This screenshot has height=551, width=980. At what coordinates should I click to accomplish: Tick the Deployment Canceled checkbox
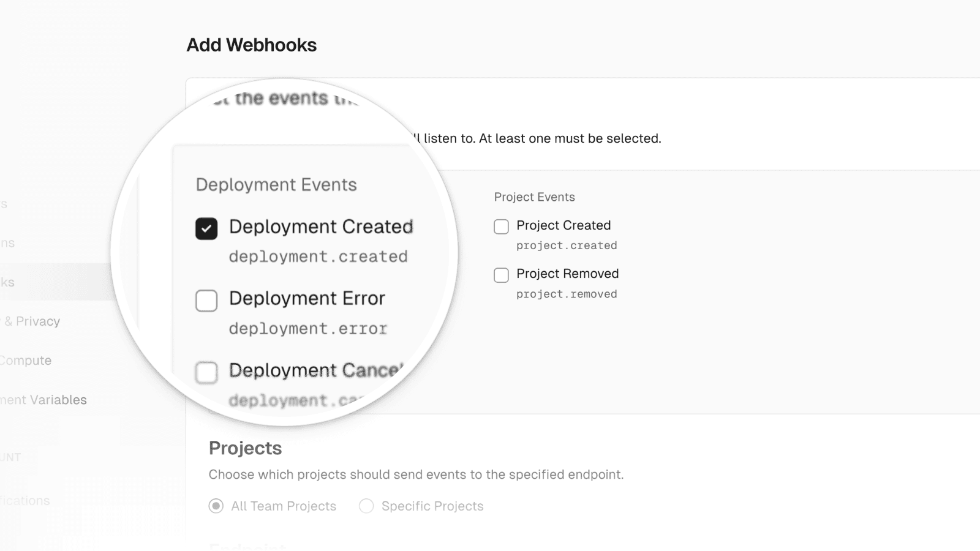(x=206, y=372)
